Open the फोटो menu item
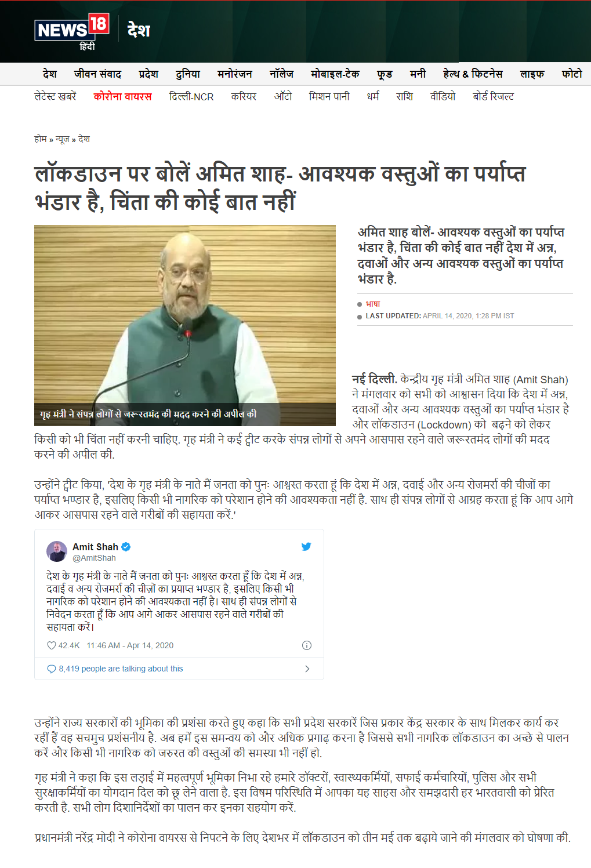The height and width of the screenshot is (868, 591). pos(572,74)
